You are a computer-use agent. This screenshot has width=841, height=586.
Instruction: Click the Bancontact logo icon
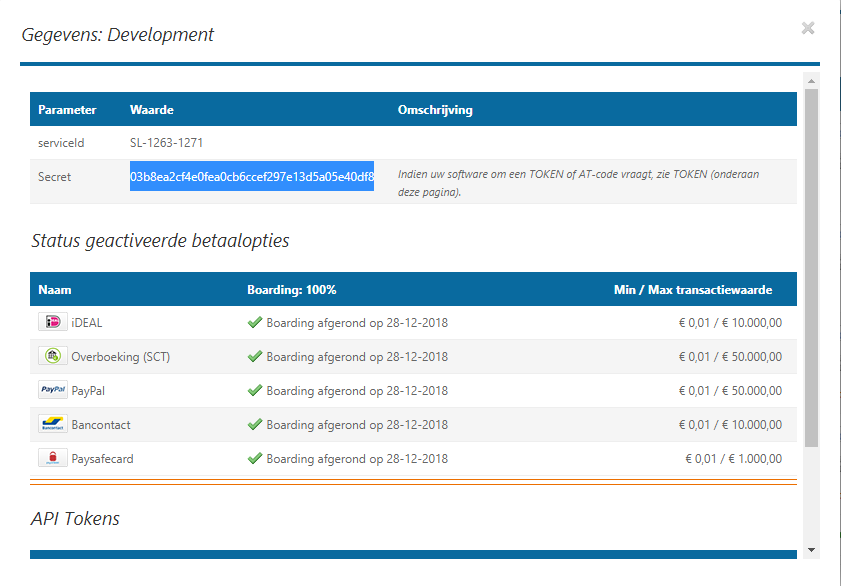point(52,425)
